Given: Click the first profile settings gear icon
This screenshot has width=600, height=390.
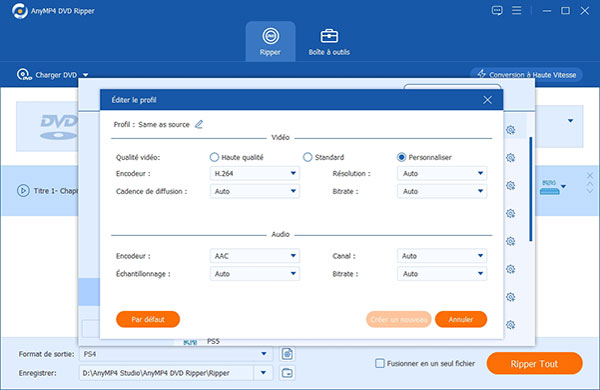Looking at the screenshot, I should (510, 130).
